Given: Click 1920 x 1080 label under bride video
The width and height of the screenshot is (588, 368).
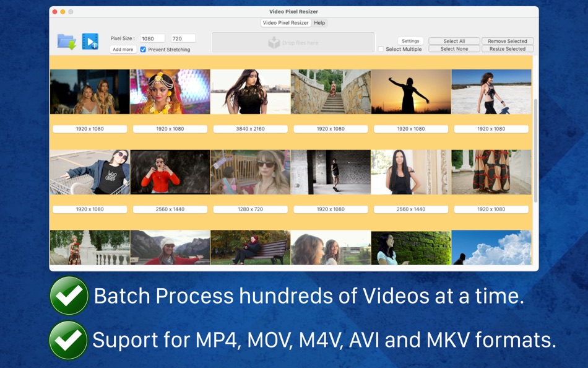Looking at the screenshot, I should (x=170, y=129).
